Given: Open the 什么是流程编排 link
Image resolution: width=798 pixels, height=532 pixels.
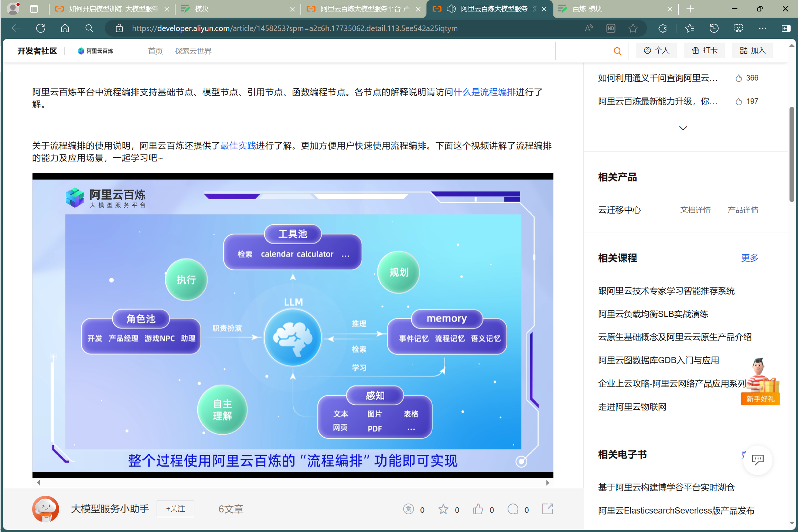Looking at the screenshot, I should click(484, 92).
